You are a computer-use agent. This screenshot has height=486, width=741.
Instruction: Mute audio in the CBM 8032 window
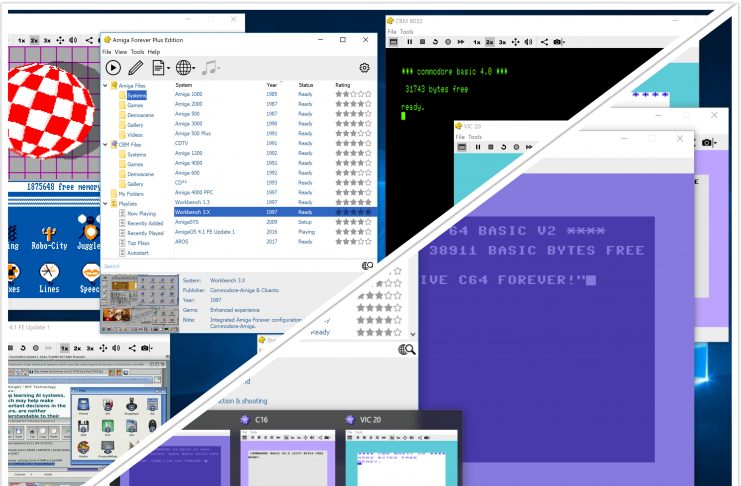pos(528,42)
